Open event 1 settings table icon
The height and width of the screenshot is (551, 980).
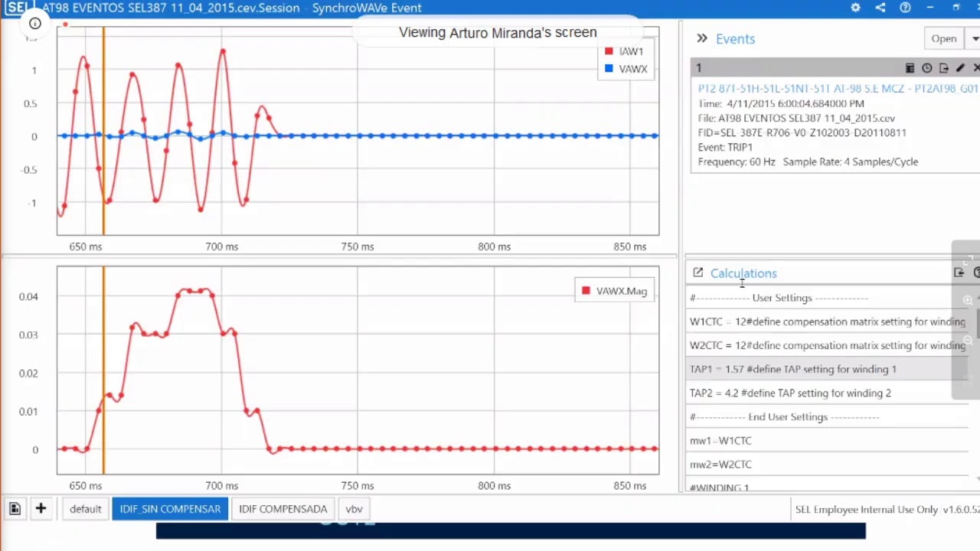pyautogui.click(x=910, y=68)
